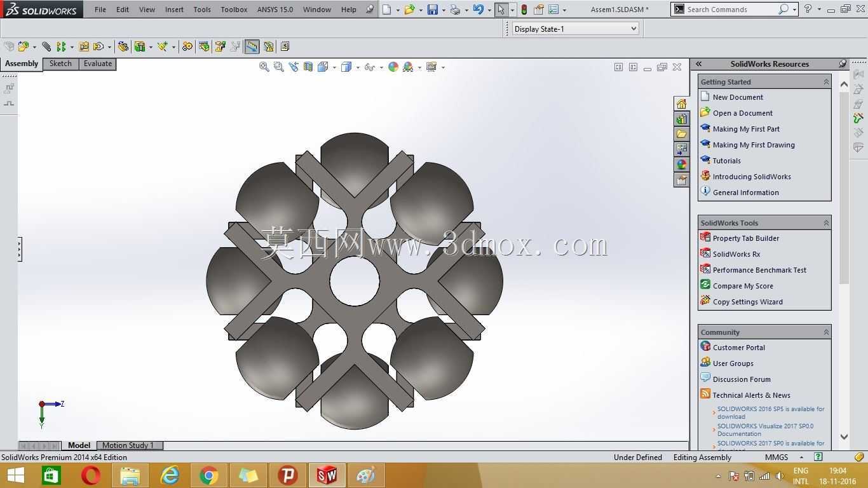Collapse the Getting Started section

[826, 82]
